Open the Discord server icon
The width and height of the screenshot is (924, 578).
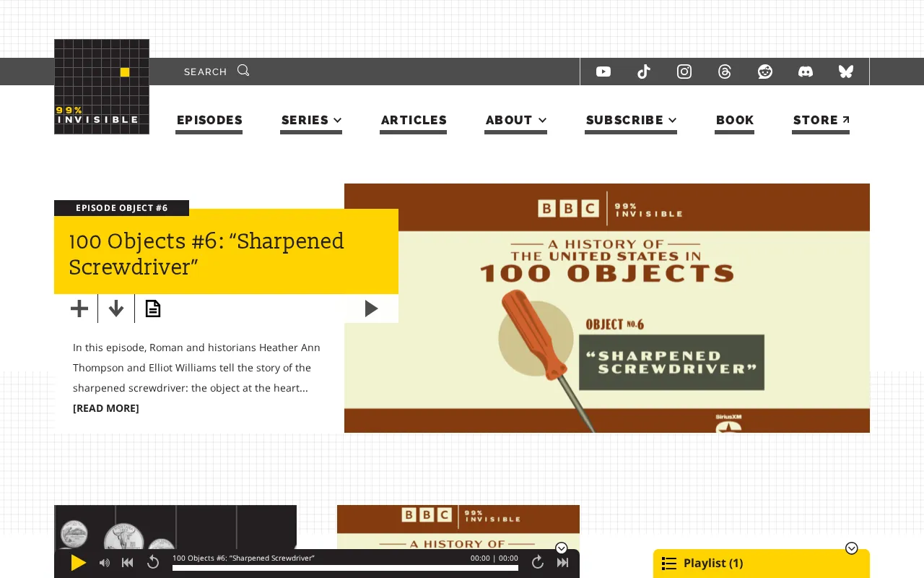click(806, 72)
